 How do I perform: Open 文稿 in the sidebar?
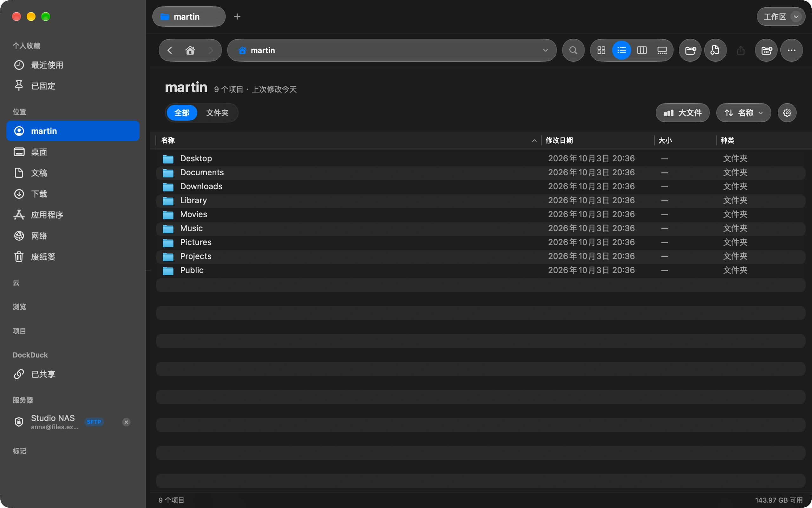(x=73, y=173)
